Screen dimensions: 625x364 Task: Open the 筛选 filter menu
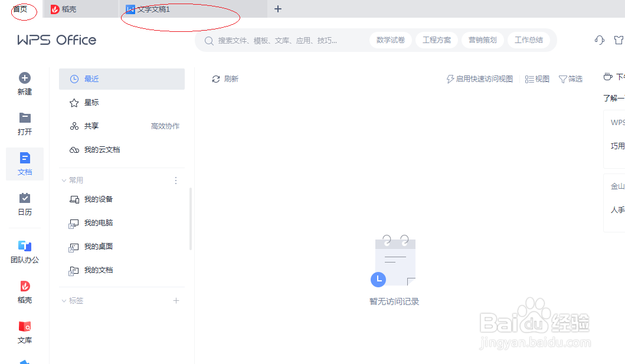click(x=570, y=79)
